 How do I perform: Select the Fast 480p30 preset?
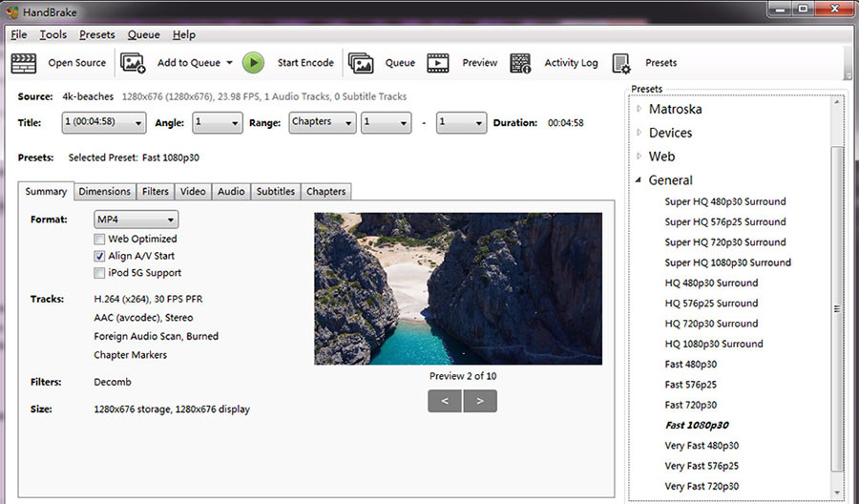click(691, 365)
